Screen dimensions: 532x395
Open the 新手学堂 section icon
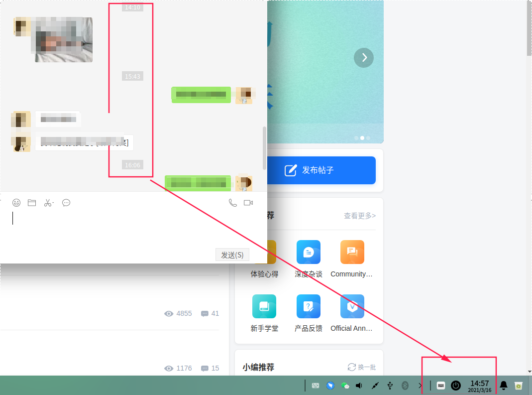click(264, 306)
